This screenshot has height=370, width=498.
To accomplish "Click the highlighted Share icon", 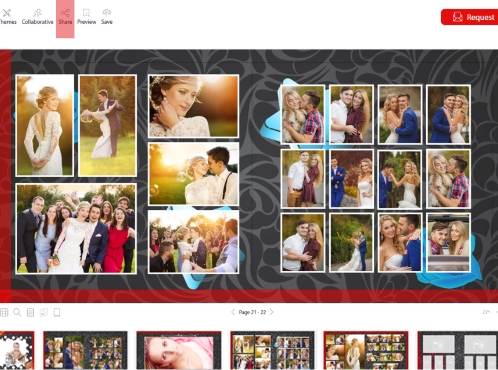I will point(65,17).
